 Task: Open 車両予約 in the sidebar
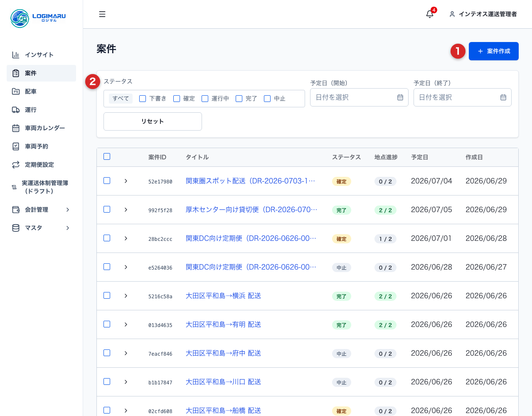point(41,146)
